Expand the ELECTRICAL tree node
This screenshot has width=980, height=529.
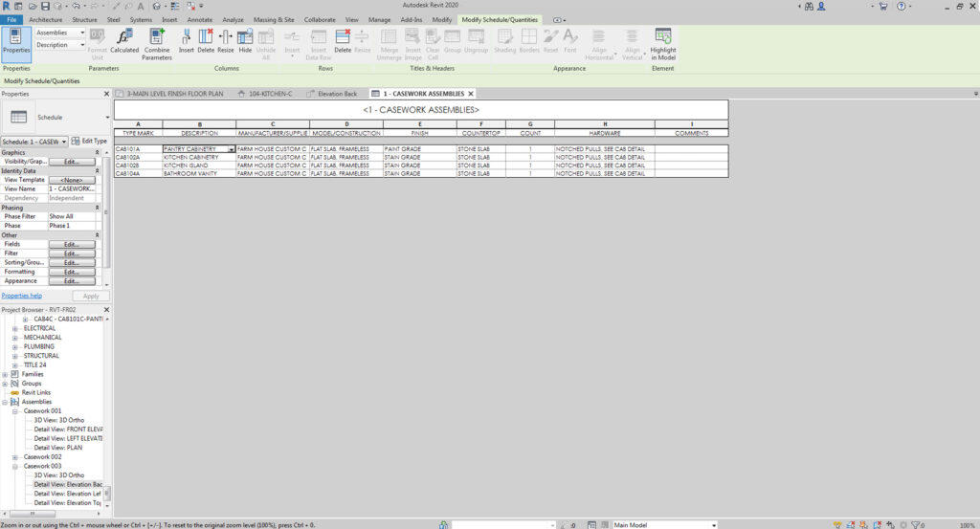15,328
